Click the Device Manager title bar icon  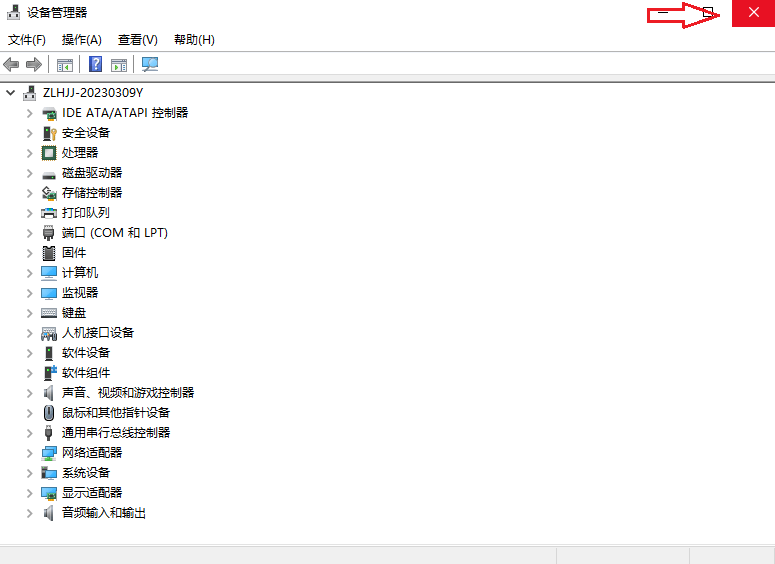coord(13,12)
